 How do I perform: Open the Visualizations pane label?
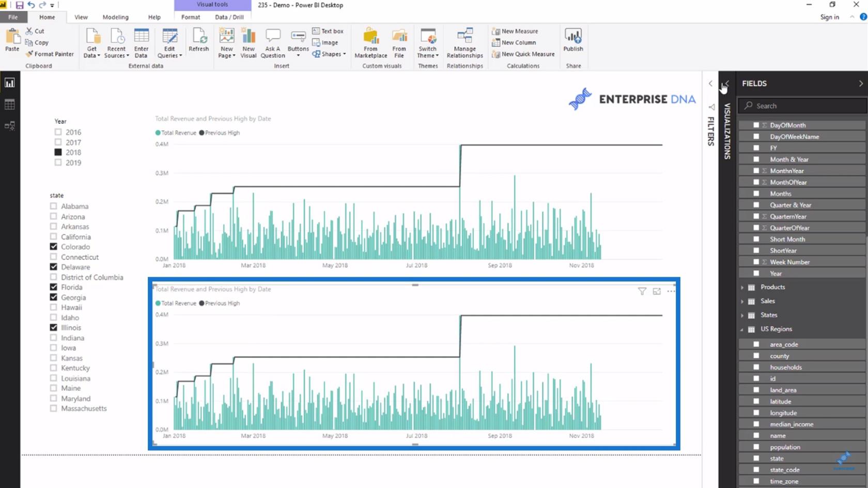tap(727, 131)
